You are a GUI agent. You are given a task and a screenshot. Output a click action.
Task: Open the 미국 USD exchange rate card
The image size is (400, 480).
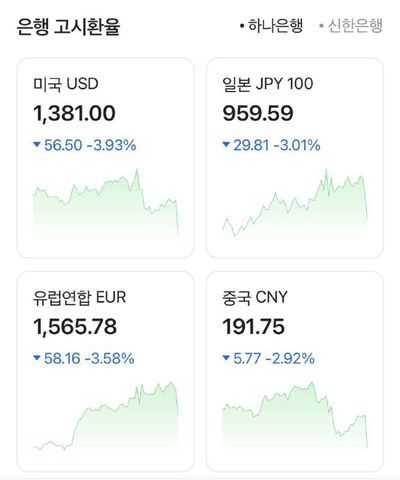click(x=105, y=158)
